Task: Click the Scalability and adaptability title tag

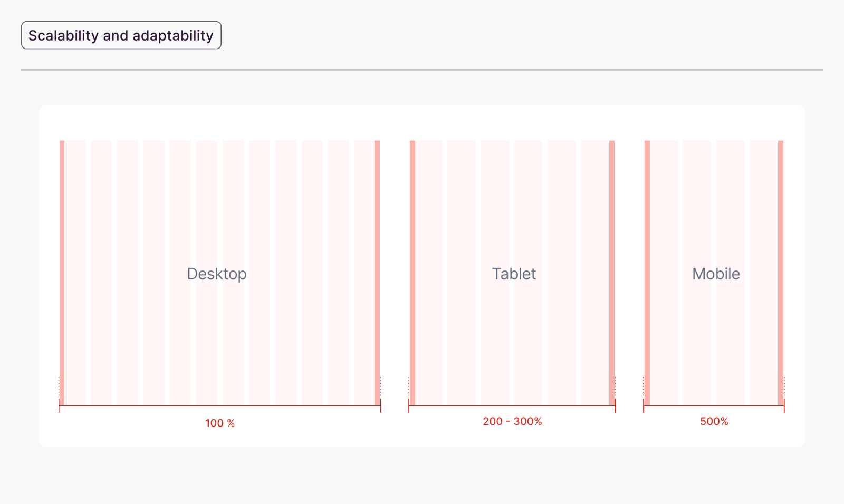Action: [x=121, y=35]
